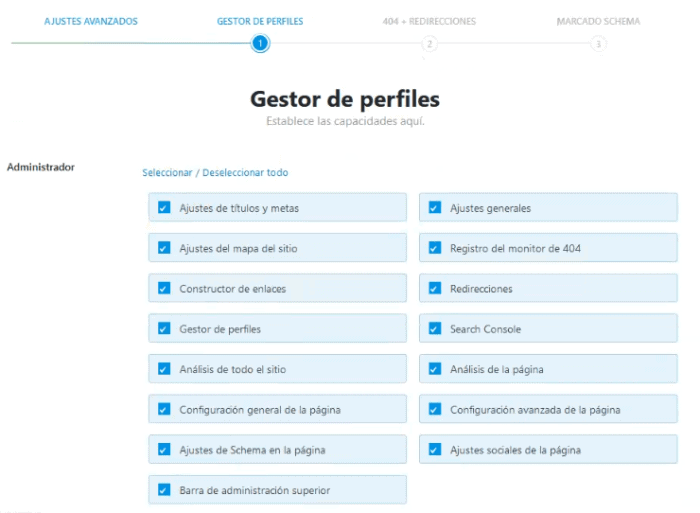Toggle Ajustes sociales de la página checkbox
Image resolution: width=700 pixels, height=513 pixels.
point(435,450)
